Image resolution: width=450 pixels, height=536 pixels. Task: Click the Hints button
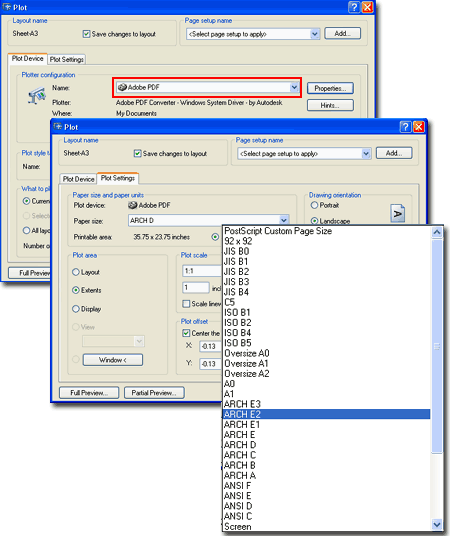[x=330, y=105]
